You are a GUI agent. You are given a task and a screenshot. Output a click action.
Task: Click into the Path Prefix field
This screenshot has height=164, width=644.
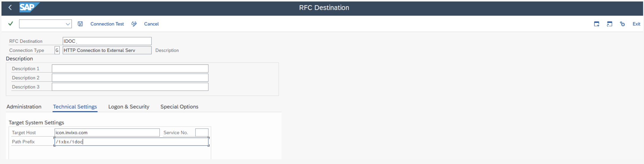click(131, 142)
